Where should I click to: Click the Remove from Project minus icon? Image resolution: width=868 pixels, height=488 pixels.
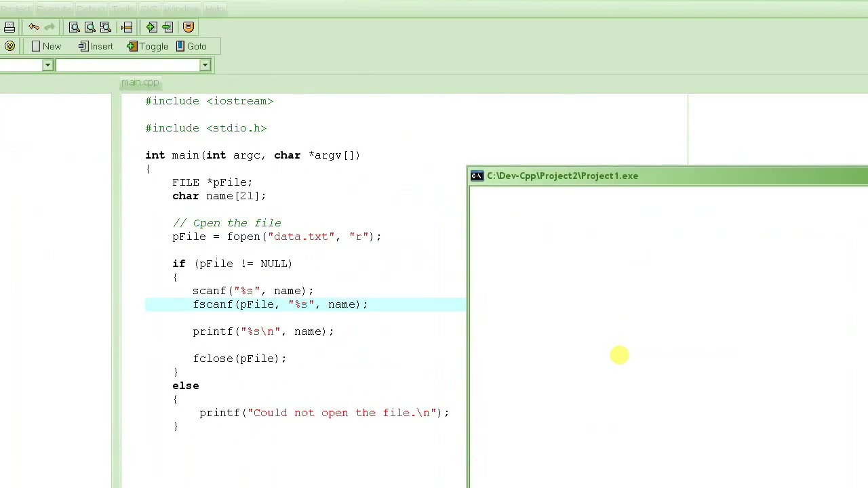pyautogui.click(x=167, y=27)
